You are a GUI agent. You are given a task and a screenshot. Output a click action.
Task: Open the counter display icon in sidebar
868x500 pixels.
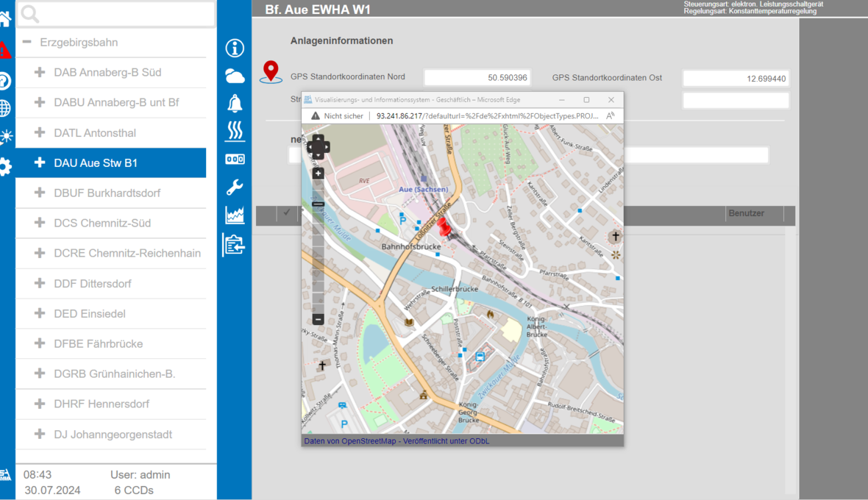pos(235,160)
